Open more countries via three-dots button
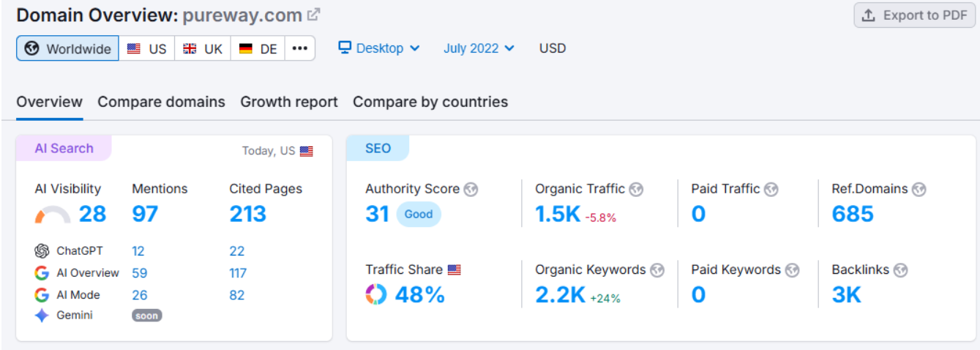 pyautogui.click(x=300, y=48)
